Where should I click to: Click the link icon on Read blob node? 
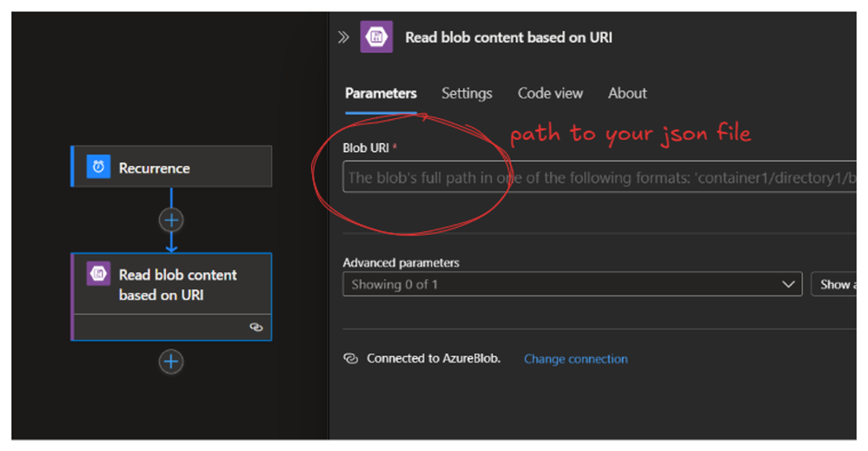pyautogui.click(x=255, y=327)
